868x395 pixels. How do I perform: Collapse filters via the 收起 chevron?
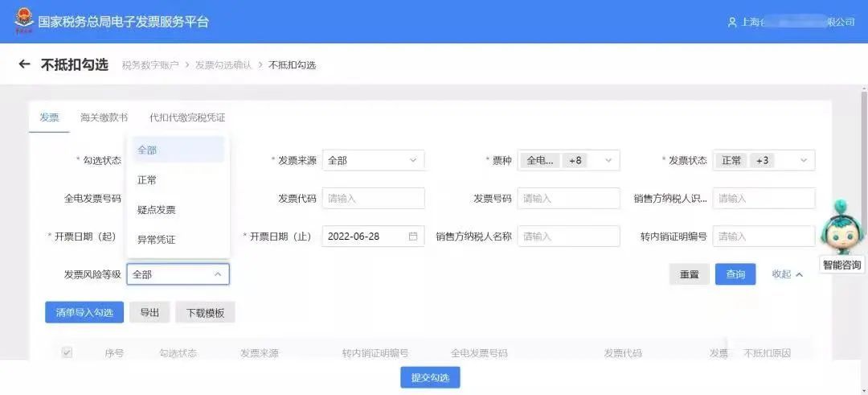tap(799, 274)
